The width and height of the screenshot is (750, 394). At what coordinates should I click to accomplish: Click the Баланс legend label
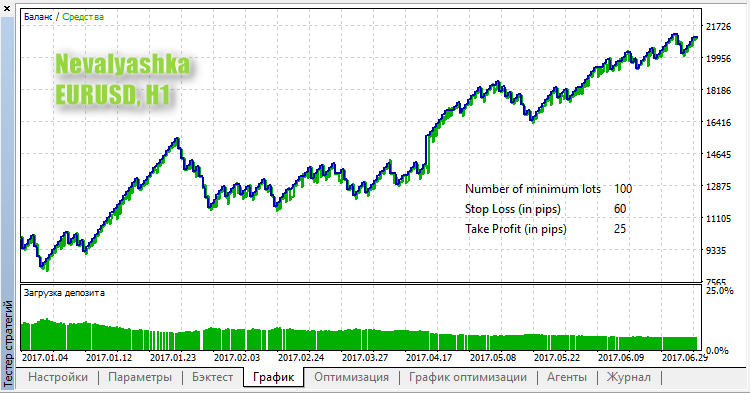38,17
